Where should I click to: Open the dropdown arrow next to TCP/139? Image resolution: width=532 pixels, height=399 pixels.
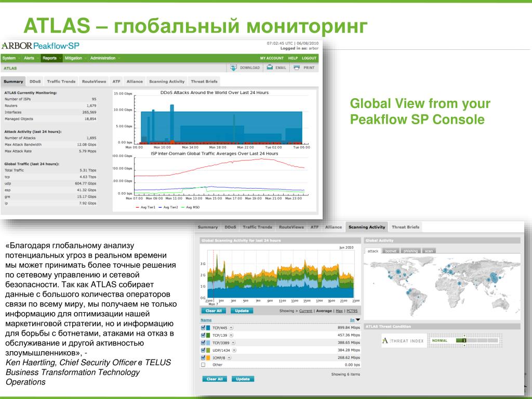[x=231, y=335]
